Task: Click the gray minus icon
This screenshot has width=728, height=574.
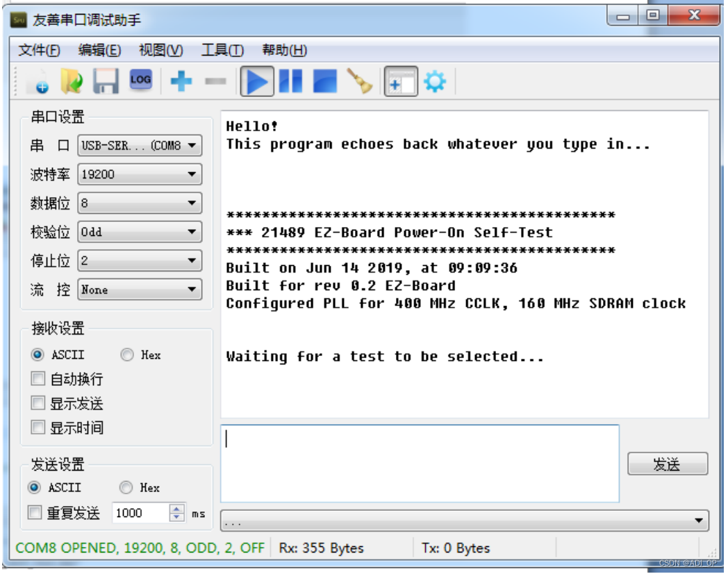Action: (215, 81)
